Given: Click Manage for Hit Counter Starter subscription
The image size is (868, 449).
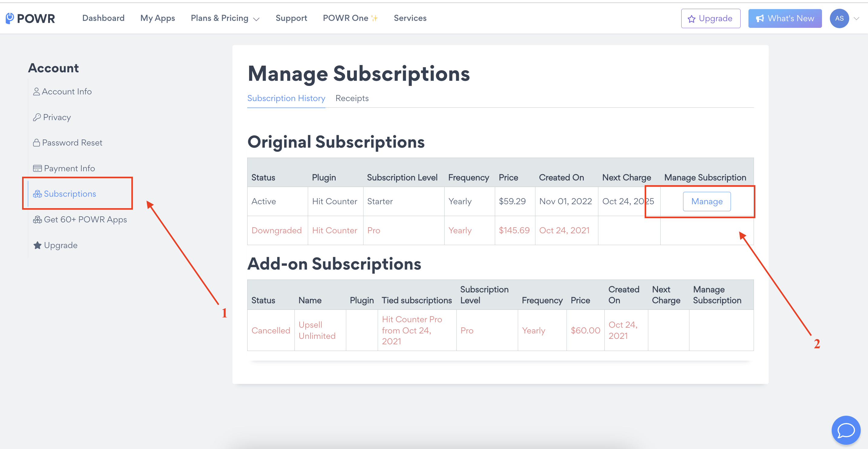Looking at the screenshot, I should pyautogui.click(x=707, y=202).
